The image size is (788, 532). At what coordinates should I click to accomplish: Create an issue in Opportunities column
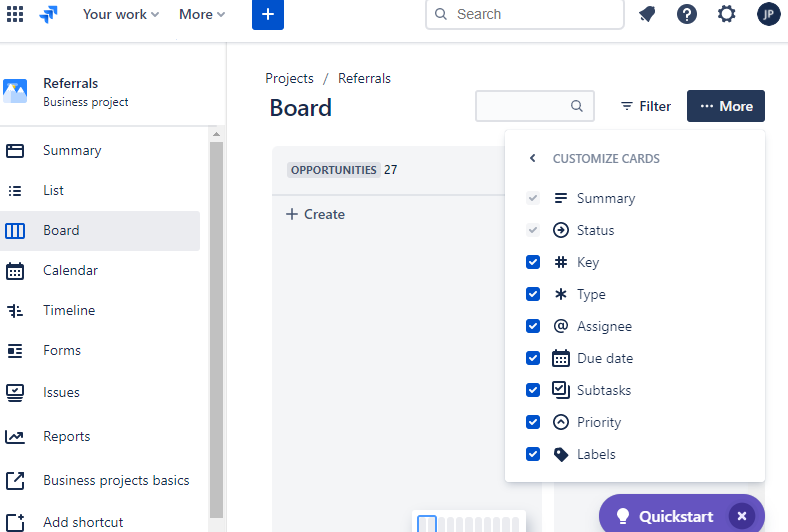(x=316, y=215)
